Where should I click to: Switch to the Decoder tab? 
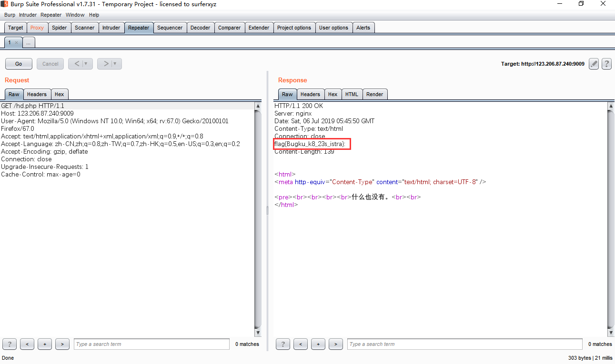coord(201,28)
